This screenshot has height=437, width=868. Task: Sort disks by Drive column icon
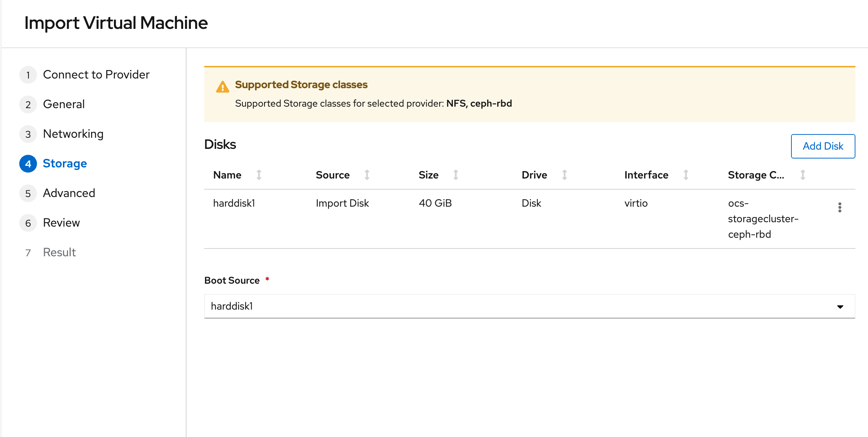pos(564,175)
